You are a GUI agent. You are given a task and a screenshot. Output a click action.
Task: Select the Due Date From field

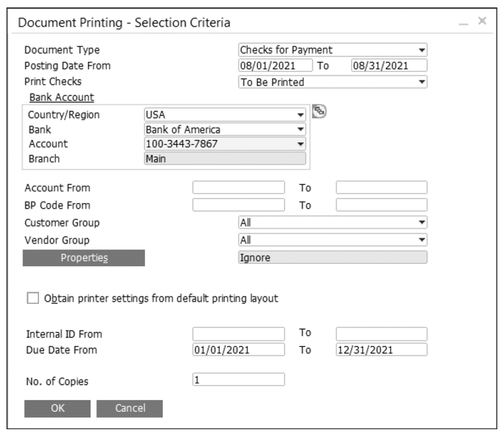[238, 350]
